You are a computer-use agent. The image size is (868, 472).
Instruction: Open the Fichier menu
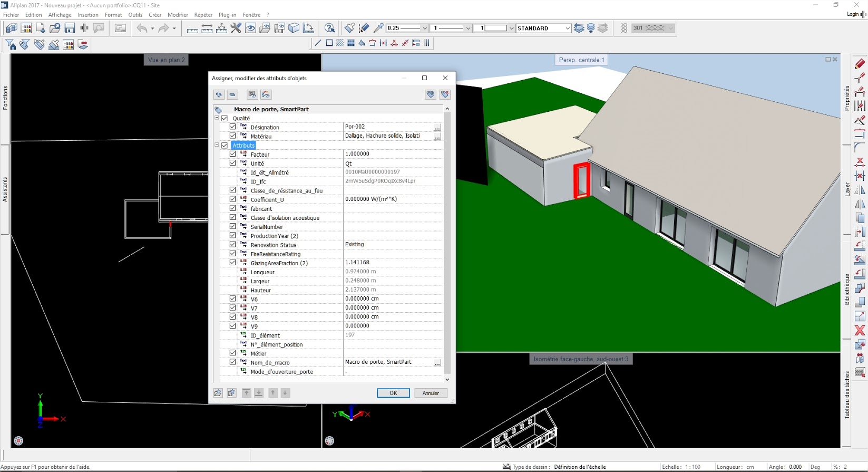coord(11,15)
